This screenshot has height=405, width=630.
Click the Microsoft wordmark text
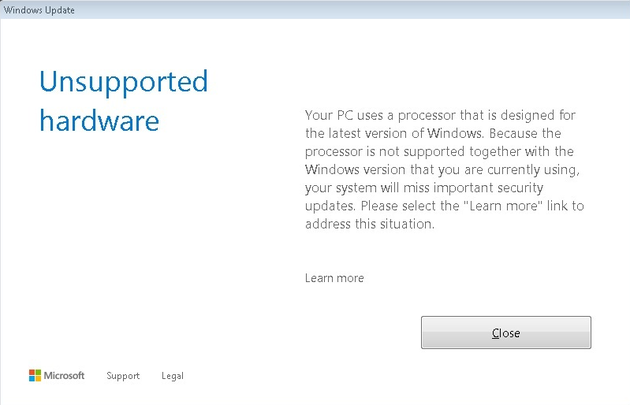coord(65,376)
